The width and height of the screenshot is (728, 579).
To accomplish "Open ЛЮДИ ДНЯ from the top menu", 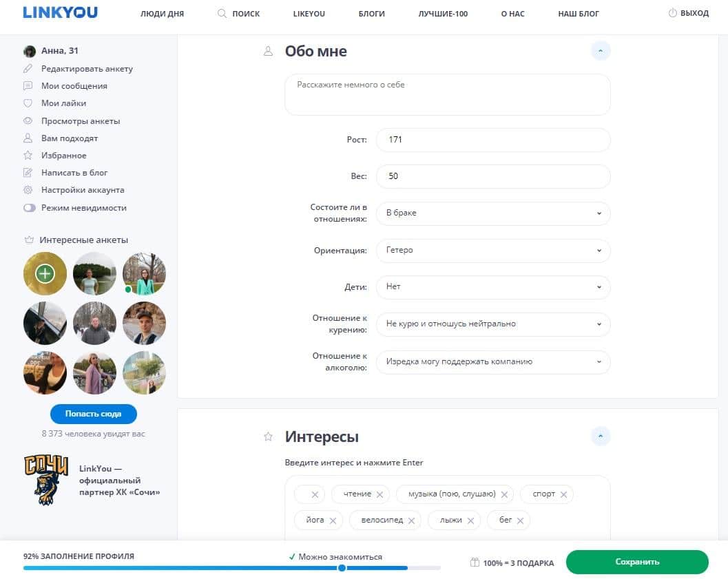I will pos(162,13).
